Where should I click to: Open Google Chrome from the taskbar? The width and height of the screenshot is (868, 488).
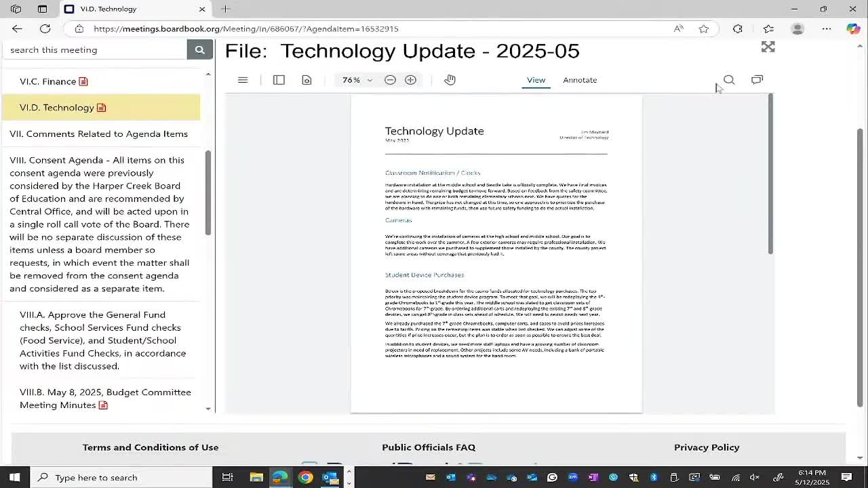coord(305,477)
